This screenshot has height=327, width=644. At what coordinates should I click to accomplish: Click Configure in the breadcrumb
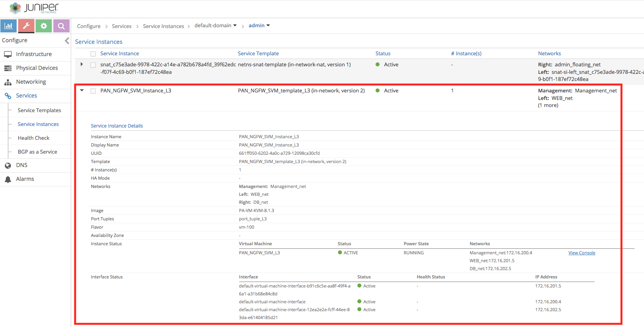click(x=89, y=26)
